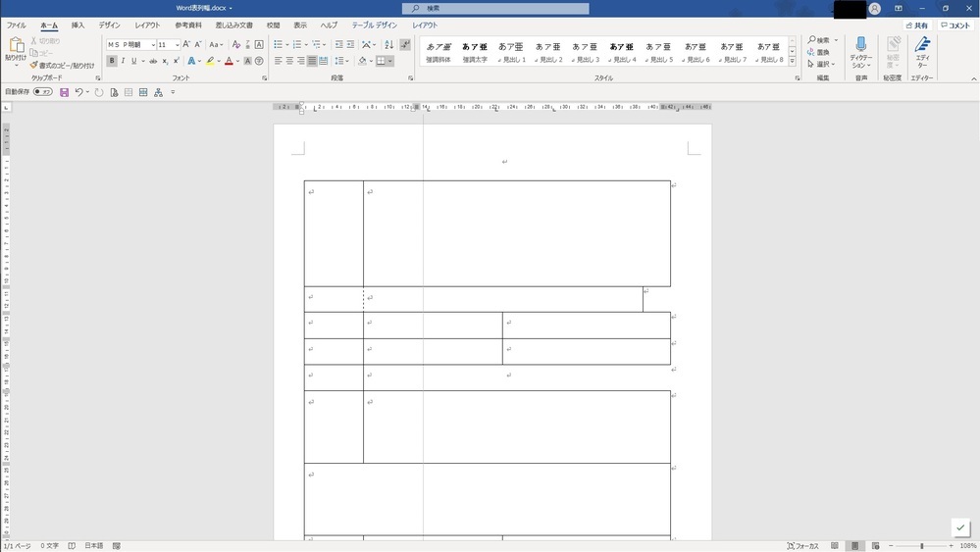Open the Insert (挿入) ribbon tab

77,25
